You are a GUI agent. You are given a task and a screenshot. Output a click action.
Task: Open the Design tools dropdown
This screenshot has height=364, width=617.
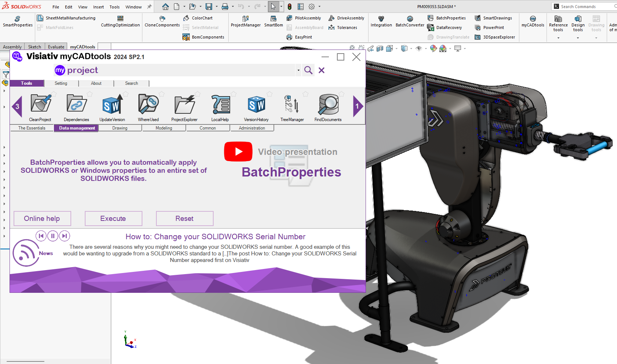[x=578, y=38]
